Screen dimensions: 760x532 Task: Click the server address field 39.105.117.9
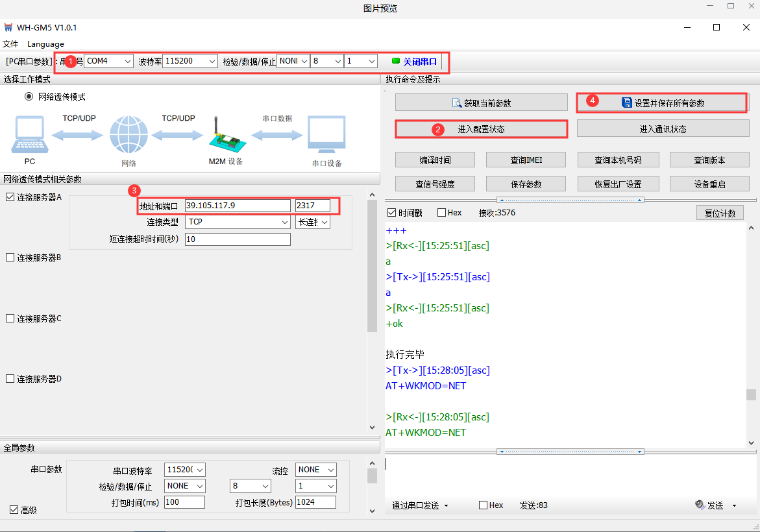coord(238,206)
